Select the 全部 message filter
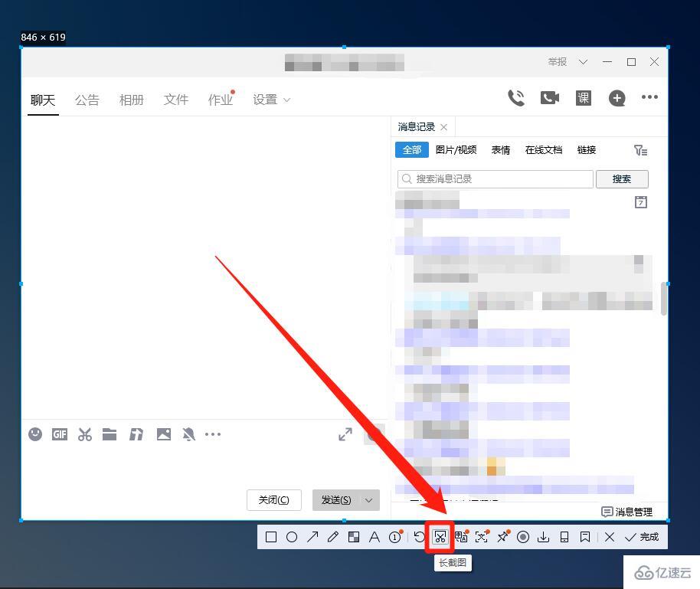Image resolution: width=700 pixels, height=589 pixels. coord(411,150)
